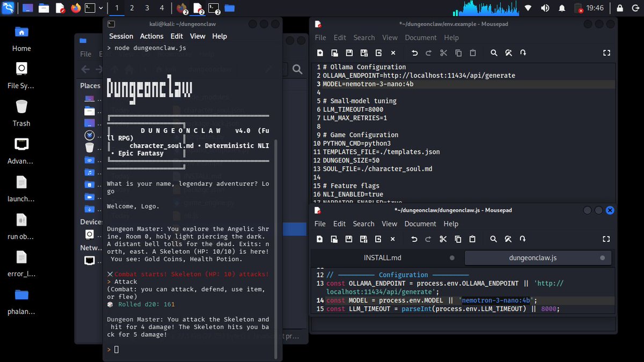The height and width of the screenshot is (362, 644).
Task: Click Save icon in dungeonclaw.js Mousepad toolbar
Action: pos(349,239)
